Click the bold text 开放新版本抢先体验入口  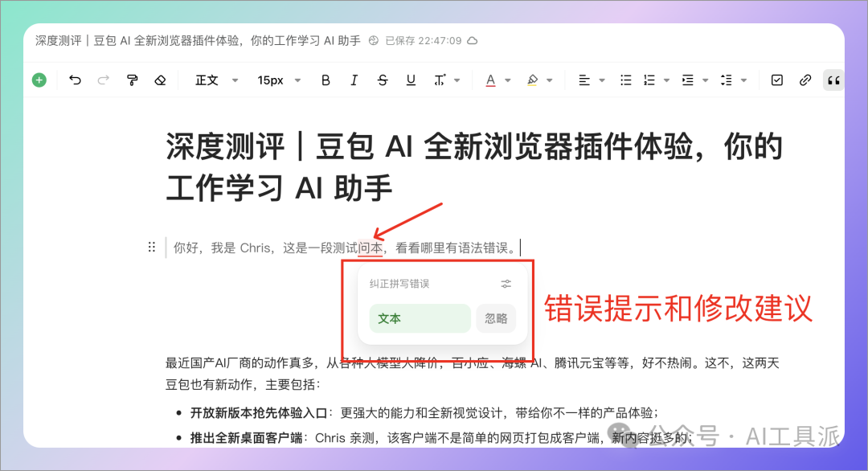(259, 413)
